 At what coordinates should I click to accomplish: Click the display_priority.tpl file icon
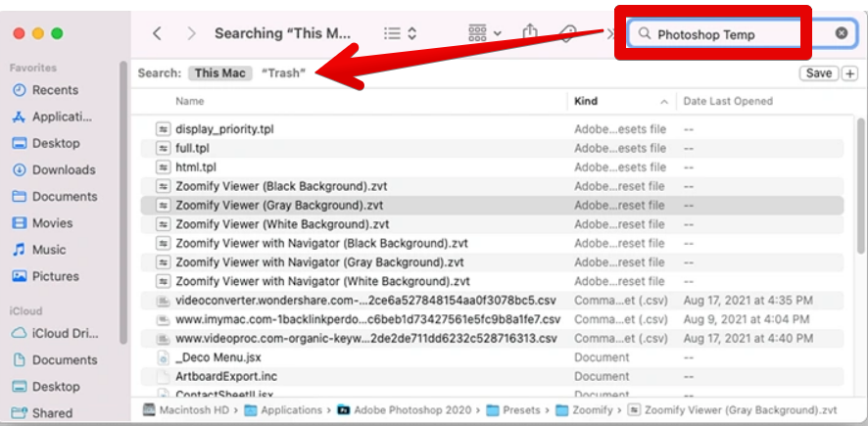tap(163, 129)
